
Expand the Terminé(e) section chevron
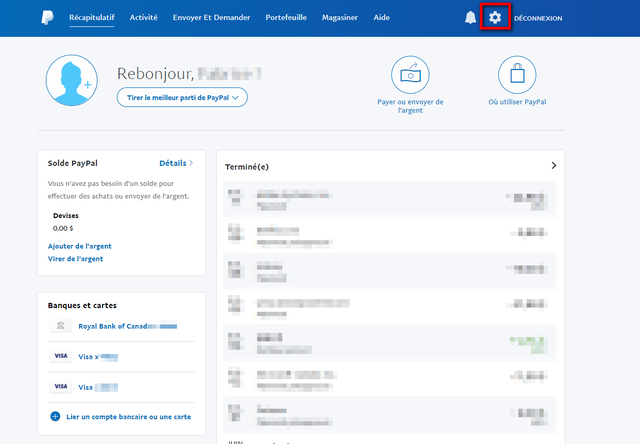(x=554, y=165)
